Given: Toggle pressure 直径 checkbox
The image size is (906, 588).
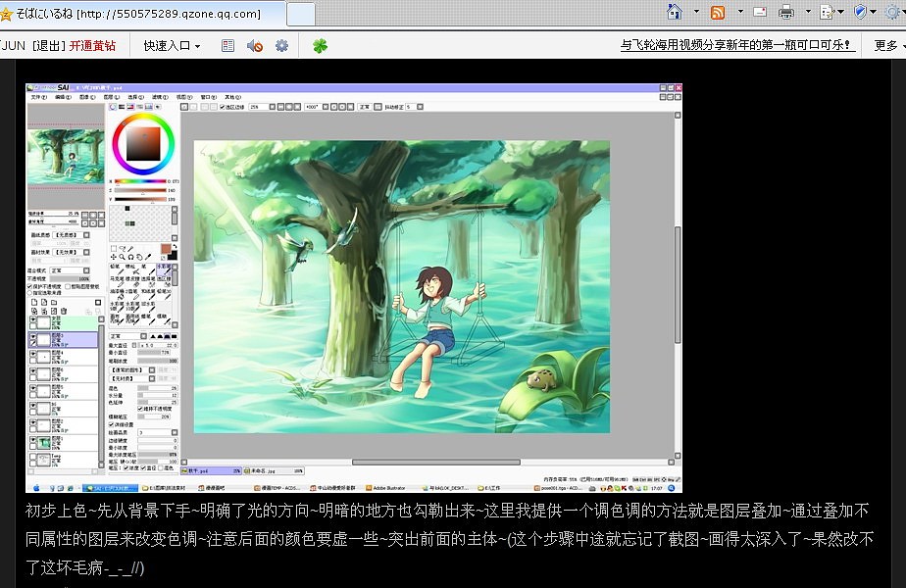Looking at the screenshot, I should pyautogui.click(x=143, y=467).
